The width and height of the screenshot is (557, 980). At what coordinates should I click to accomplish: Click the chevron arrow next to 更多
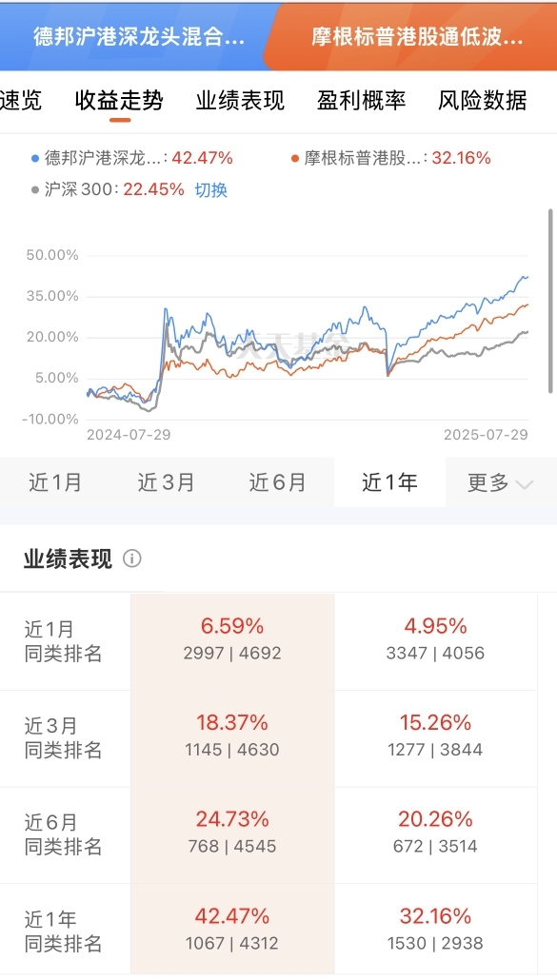click(x=524, y=484)
